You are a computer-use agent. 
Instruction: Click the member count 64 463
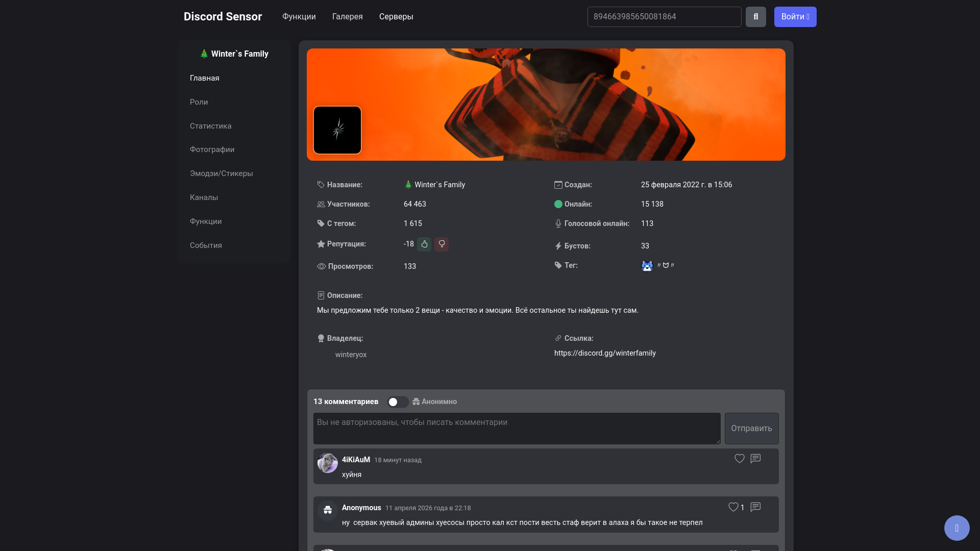415,204
